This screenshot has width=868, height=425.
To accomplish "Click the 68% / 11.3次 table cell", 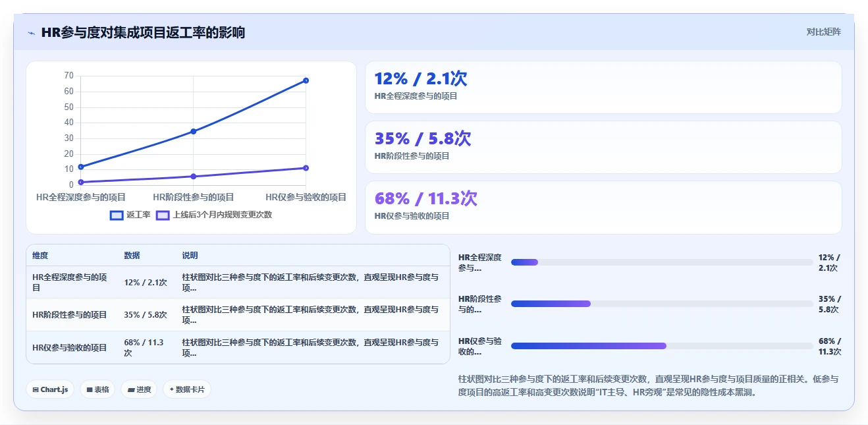I will 146,347.
